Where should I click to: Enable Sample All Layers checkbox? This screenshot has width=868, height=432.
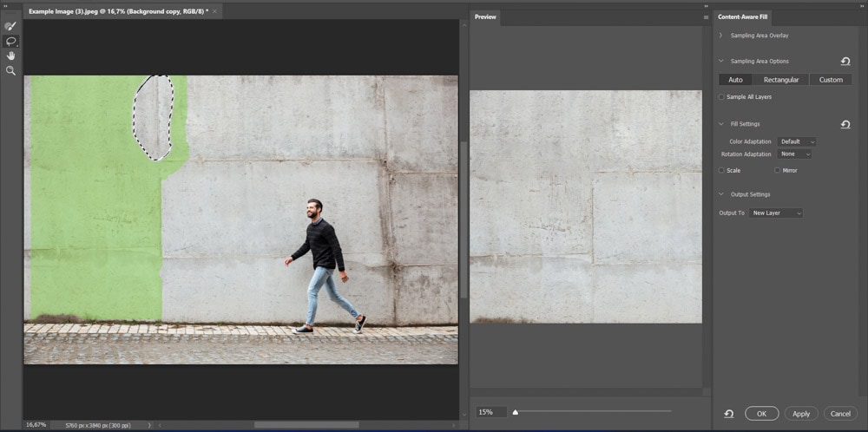(x=721, y=97)
